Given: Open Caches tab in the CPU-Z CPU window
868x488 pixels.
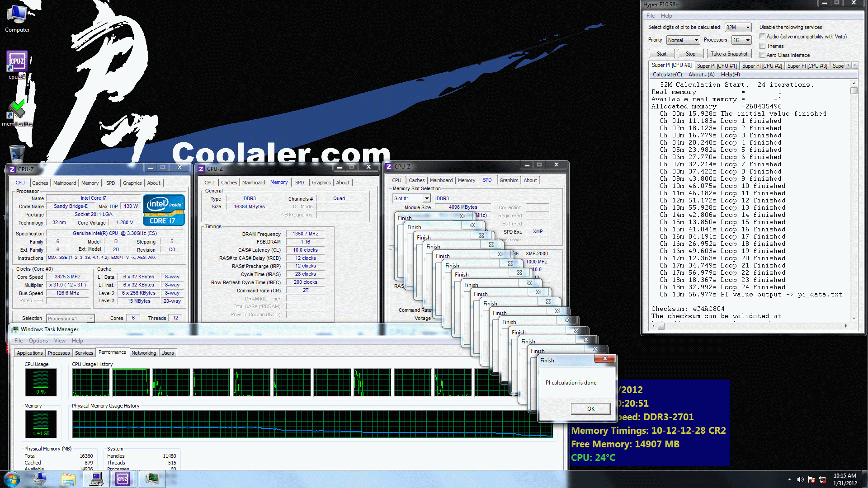Looking at the screenshot, I should (x=40, y=183).
